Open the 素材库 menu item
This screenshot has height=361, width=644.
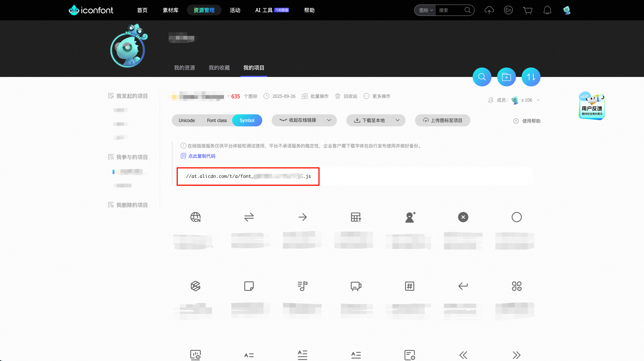[x=170, y=10]
